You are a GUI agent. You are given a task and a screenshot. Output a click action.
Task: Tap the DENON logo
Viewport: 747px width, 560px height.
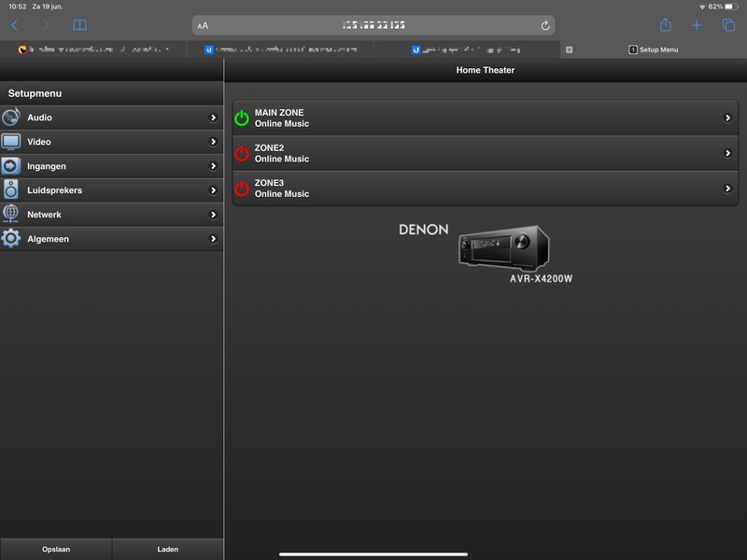[424, 230]
